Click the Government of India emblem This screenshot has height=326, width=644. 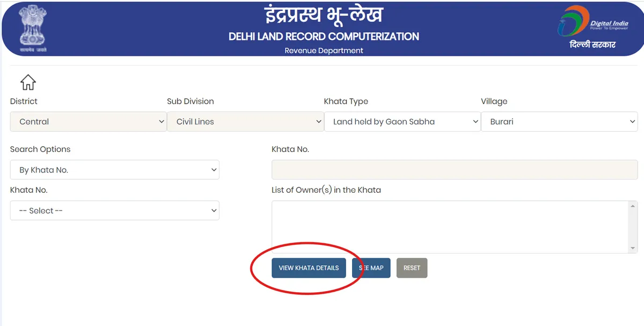(33, 28)
